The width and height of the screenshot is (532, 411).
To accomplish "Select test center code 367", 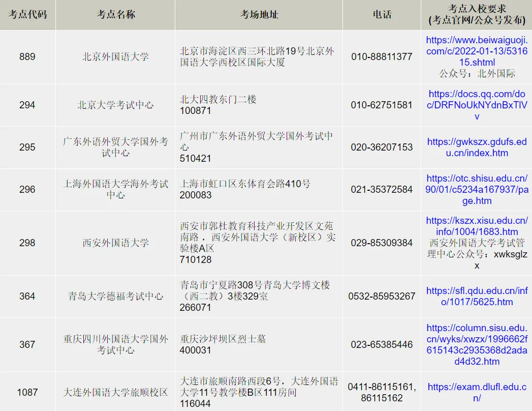I will [x=27, y=344].
